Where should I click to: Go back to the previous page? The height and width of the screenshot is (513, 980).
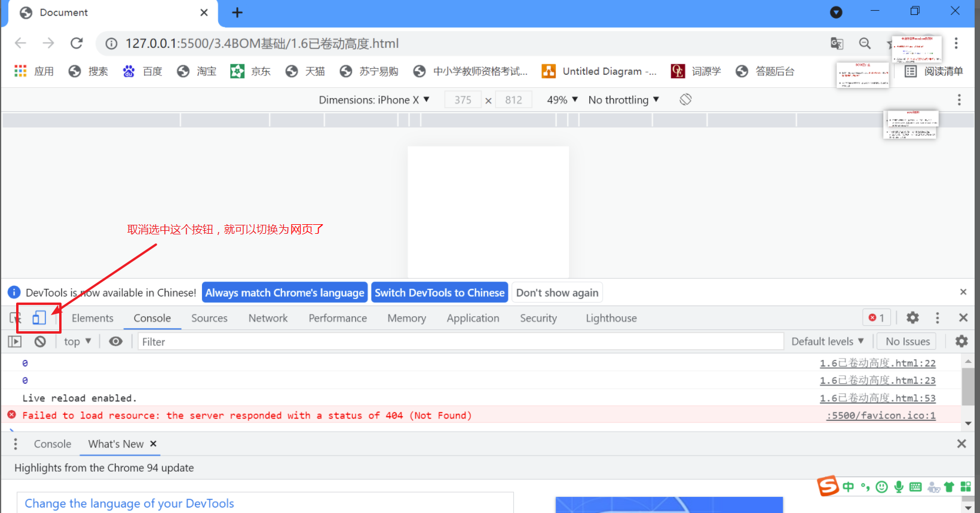click(x=20, y=43)
